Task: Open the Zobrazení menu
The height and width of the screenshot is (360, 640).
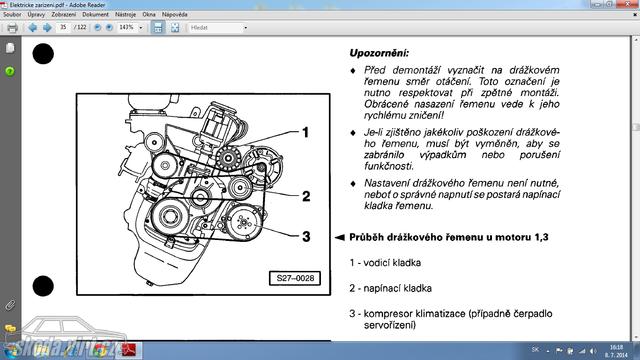Action: coord(63,14)
